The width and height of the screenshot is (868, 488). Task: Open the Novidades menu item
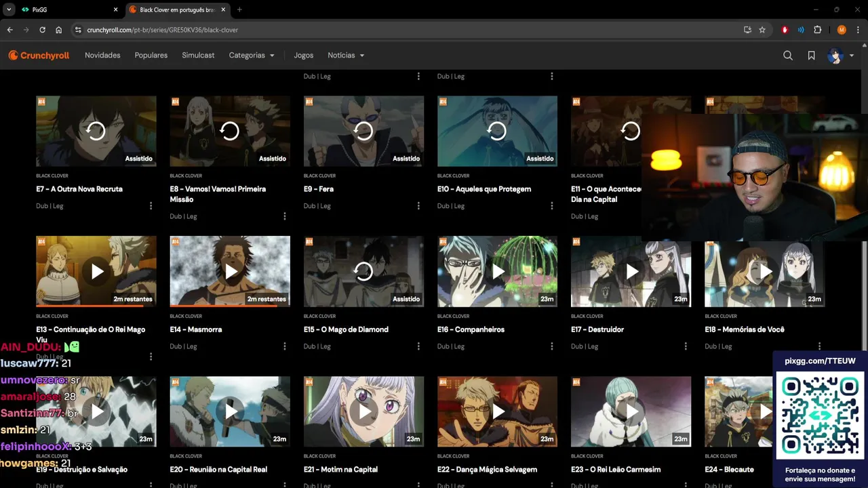[x=102, y=56]
